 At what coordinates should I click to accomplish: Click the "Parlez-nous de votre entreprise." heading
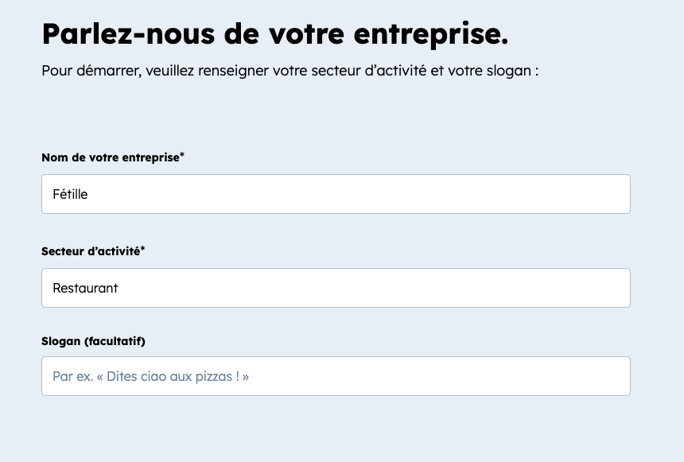pos(275,33)
